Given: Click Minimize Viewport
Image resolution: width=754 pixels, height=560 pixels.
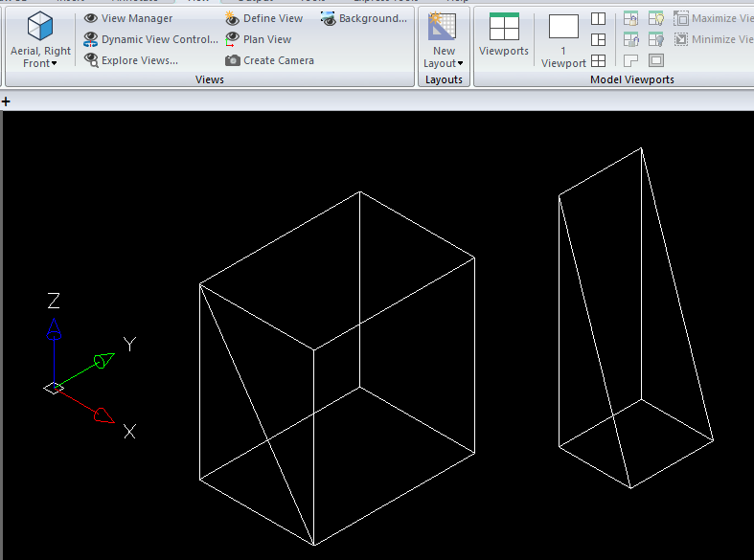Looking at the screenshot, I should pos(713,39).
